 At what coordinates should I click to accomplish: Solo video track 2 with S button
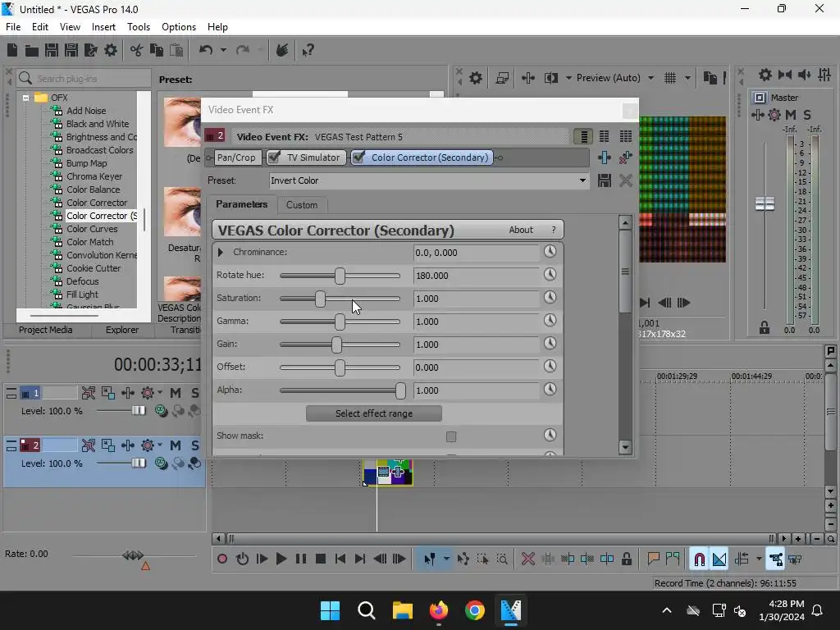pos(195,445)
